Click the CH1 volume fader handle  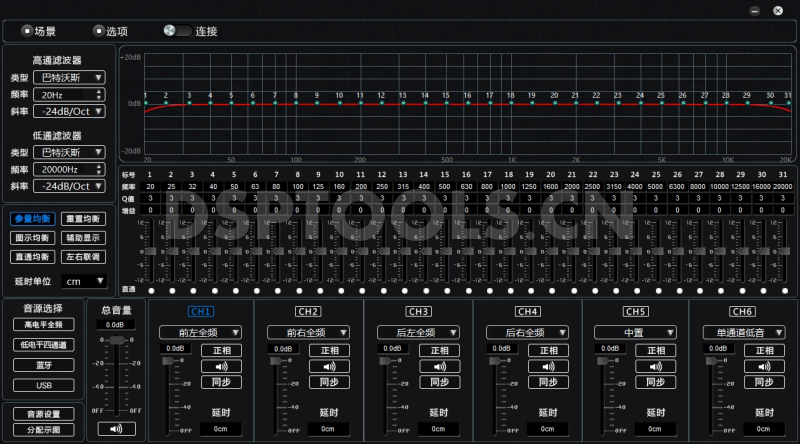click(x=168, y=361)
